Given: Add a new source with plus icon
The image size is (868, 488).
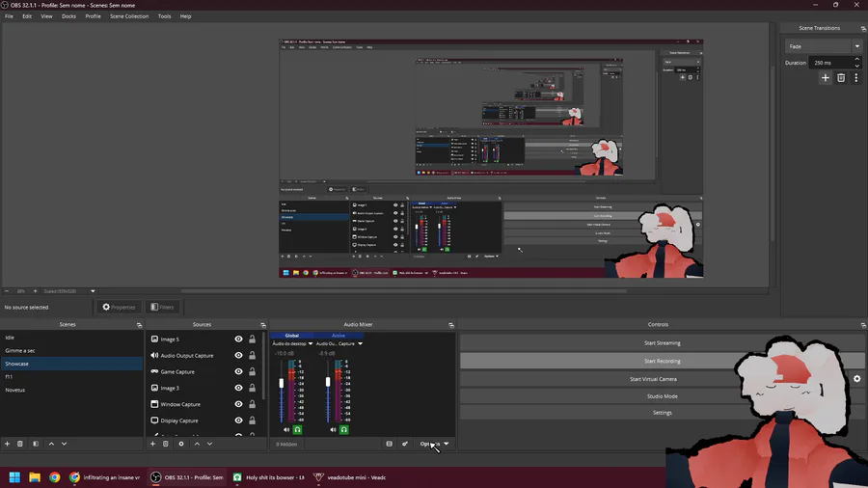Looking at the screenshot, I should (x=152, y=444).
